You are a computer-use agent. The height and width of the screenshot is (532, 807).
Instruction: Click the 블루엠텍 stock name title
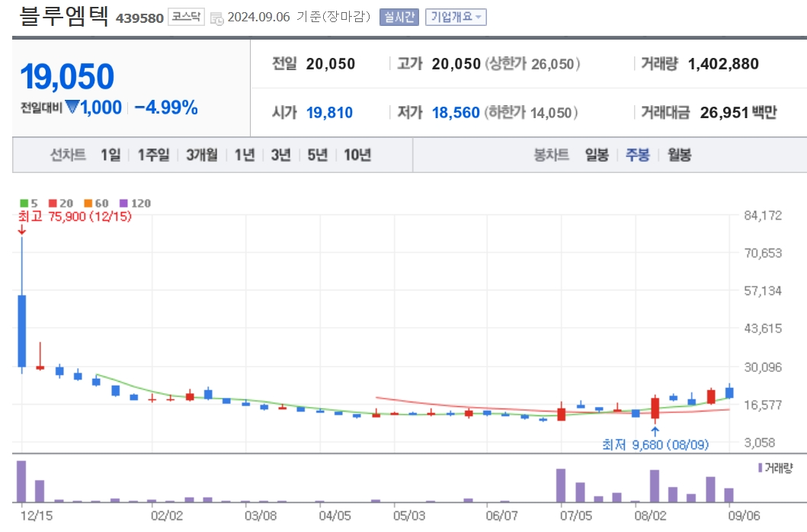point(64,15)
